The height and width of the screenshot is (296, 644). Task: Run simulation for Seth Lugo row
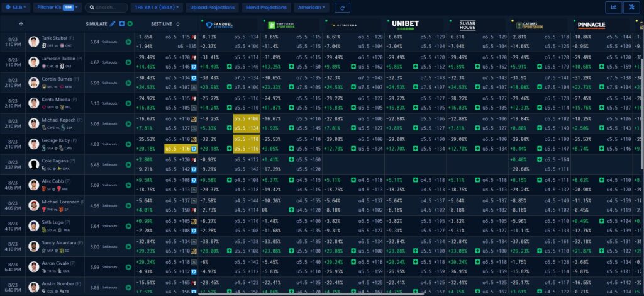click(128, 226)
